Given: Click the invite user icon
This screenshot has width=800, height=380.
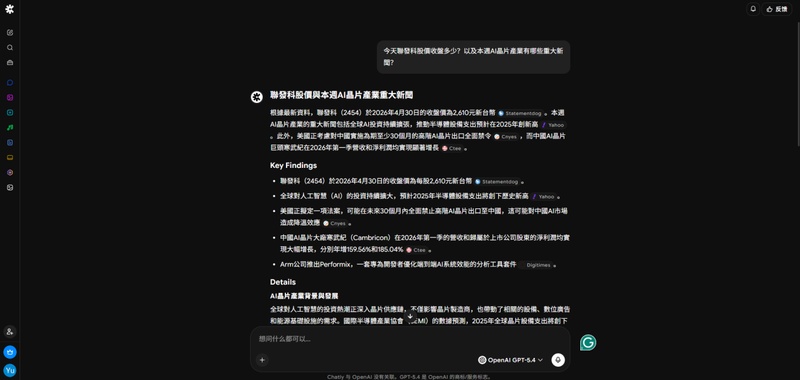Looking at the screenshot, I should tap(10, 332).
